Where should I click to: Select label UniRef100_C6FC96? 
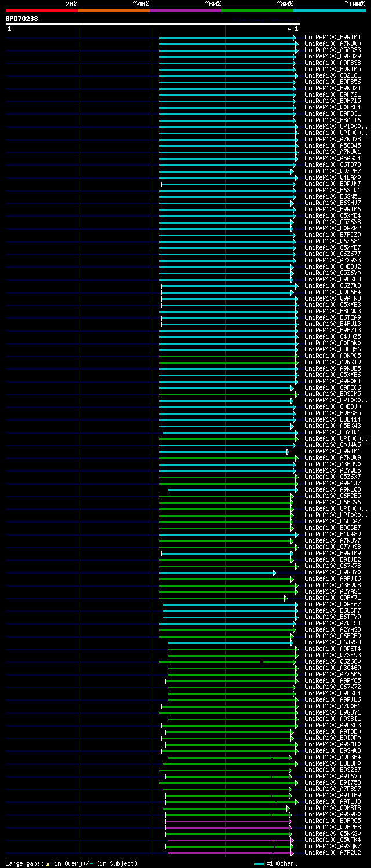333,503
